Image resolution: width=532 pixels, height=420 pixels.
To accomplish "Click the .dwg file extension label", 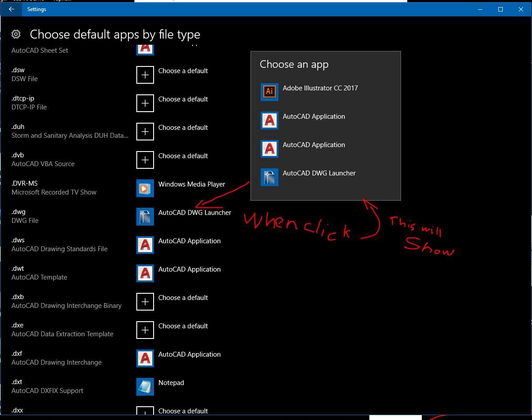I will point(19,212).
